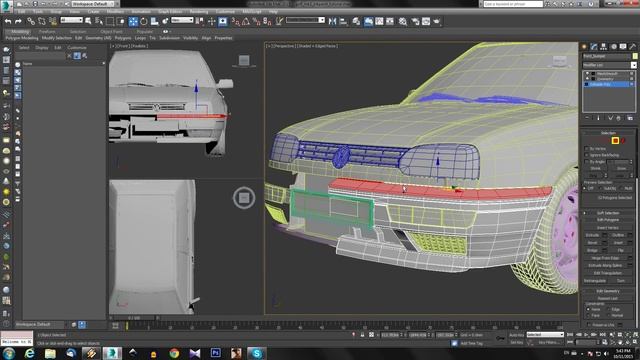640x360 pixels.
Task: Click the Extrude button
Action: 592,235
